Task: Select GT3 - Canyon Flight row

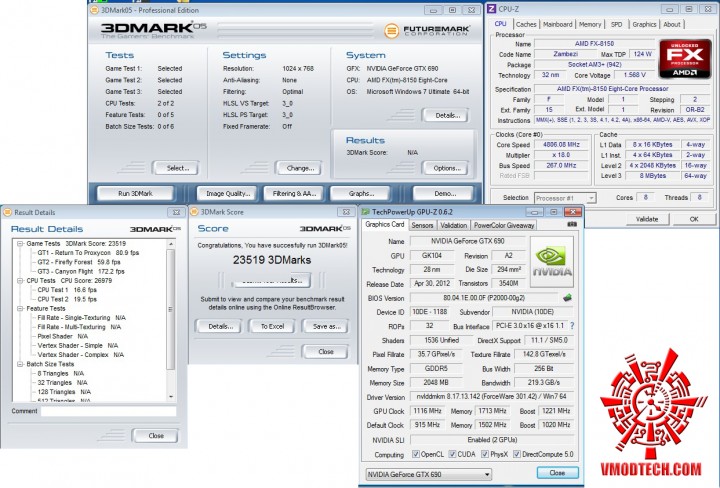Action: pos(81,271)
